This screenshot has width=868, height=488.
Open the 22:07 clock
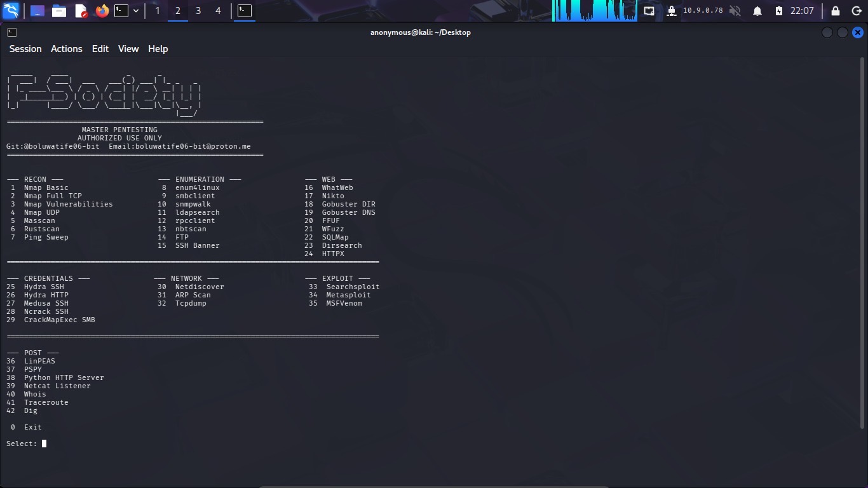803,11
